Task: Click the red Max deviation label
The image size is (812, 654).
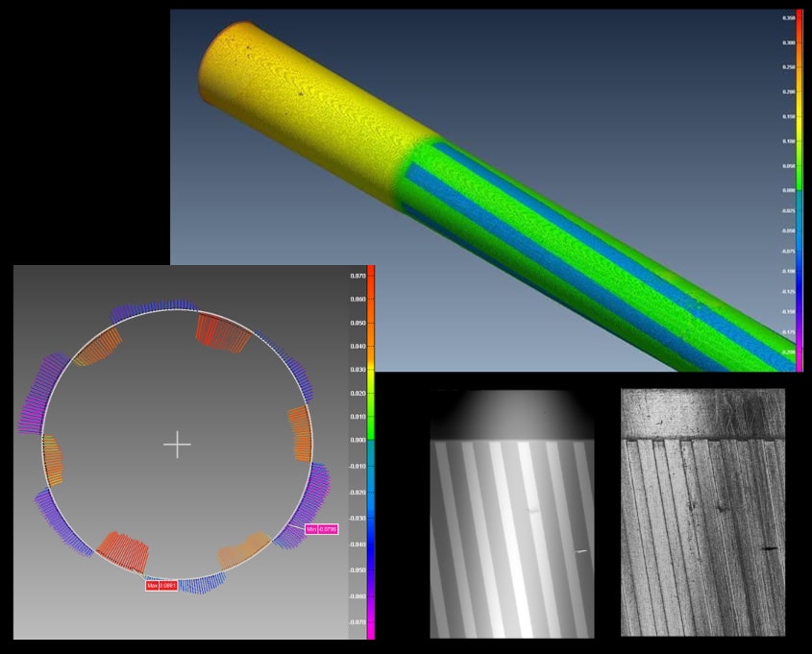Action: [x=160, y=585]
